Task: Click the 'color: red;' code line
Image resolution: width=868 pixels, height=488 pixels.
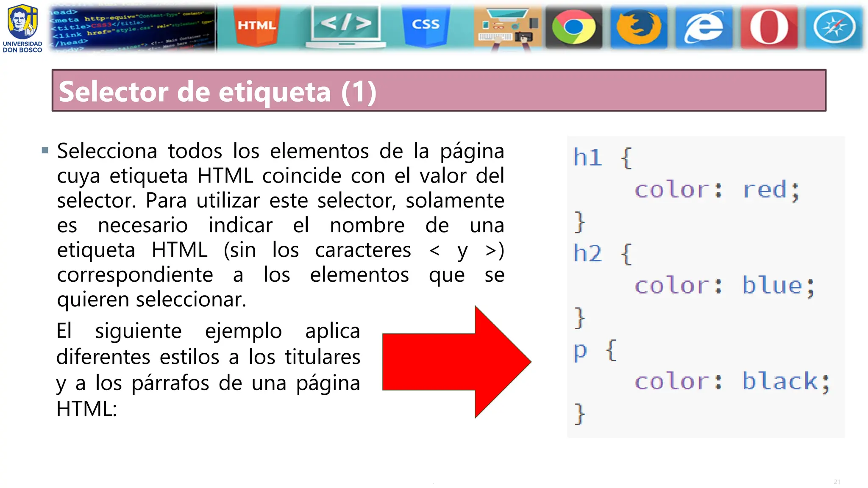Action: tap(717, 189)
